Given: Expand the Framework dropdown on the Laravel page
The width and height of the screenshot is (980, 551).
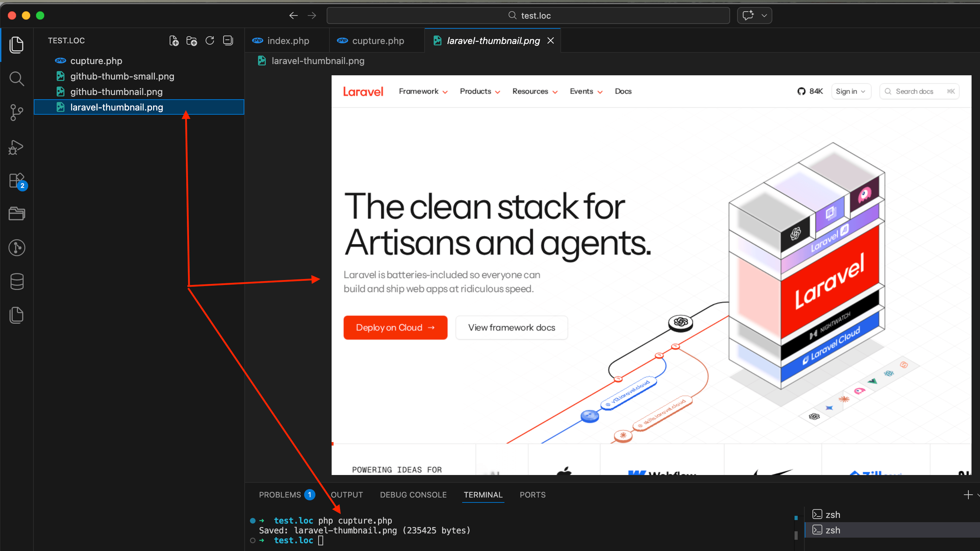Looking at the screenshot, I should coord(423,91).
